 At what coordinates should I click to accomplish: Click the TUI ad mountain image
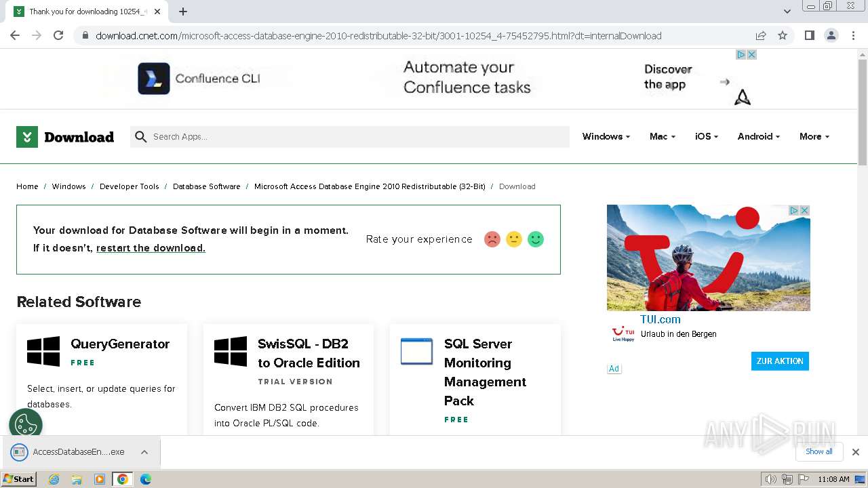coord(708,258)
